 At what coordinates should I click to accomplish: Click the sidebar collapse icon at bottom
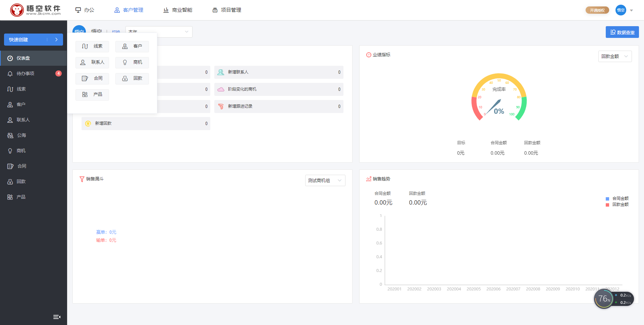click(x=57, y=317)
